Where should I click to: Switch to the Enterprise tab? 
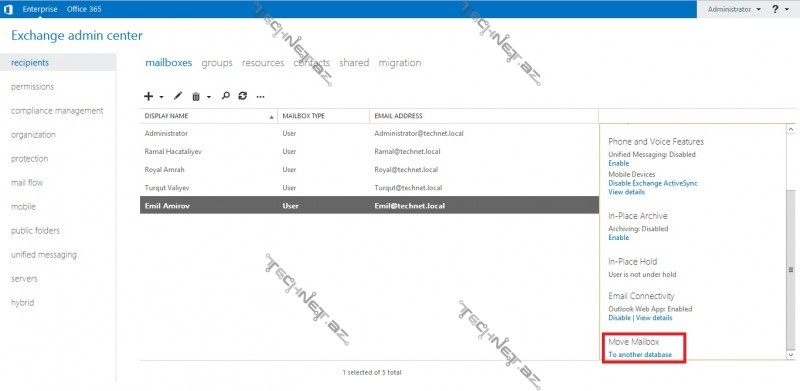[x=40, y=9]
